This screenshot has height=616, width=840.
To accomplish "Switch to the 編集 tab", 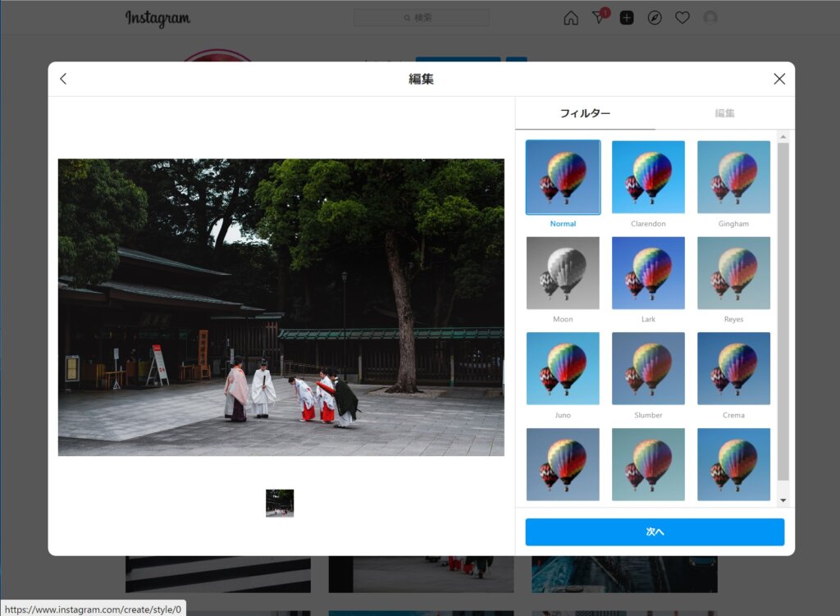I will coord(724,113).
